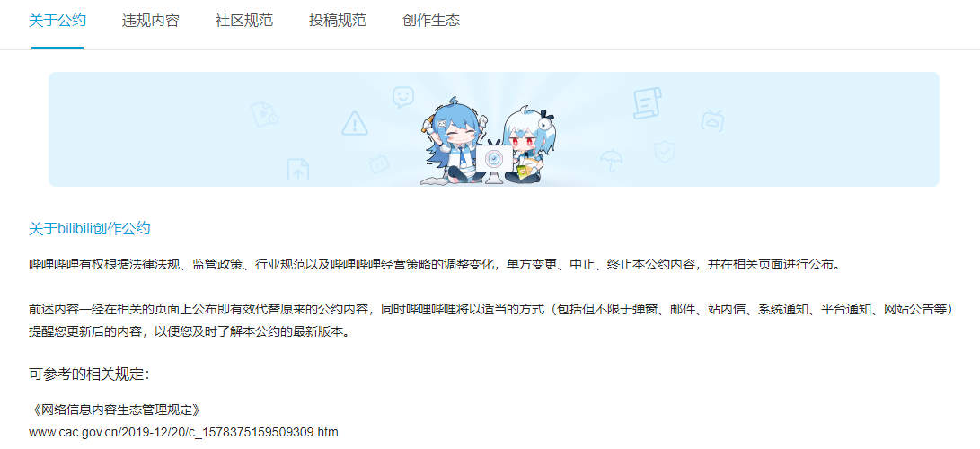Click the 关于bilibili创作公约 heading
The image size is (980, 449).
tap(89, 228)
